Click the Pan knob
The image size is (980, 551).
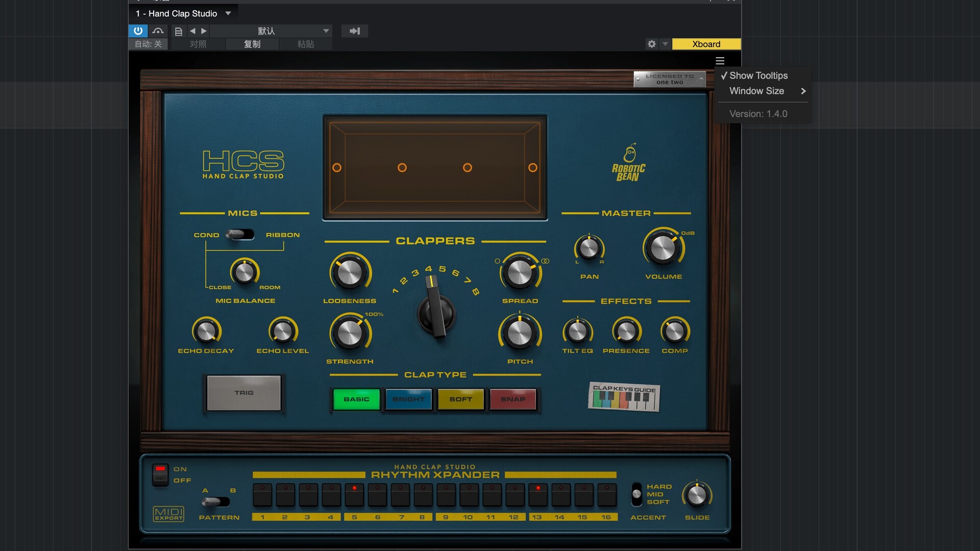tap(589, 248)
